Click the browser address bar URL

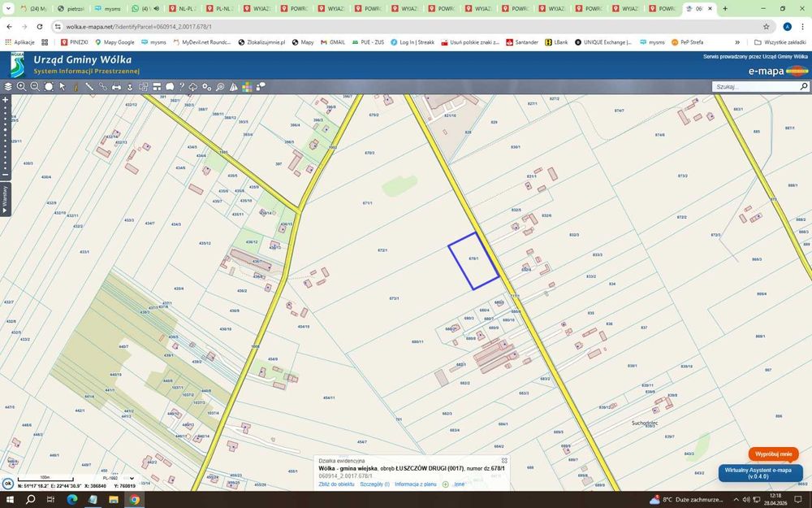click(x=138, y=27)
